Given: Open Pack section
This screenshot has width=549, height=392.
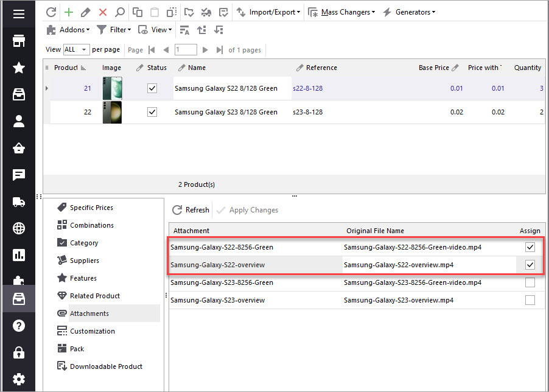Looking at the screenshot, I should point(71,349).
